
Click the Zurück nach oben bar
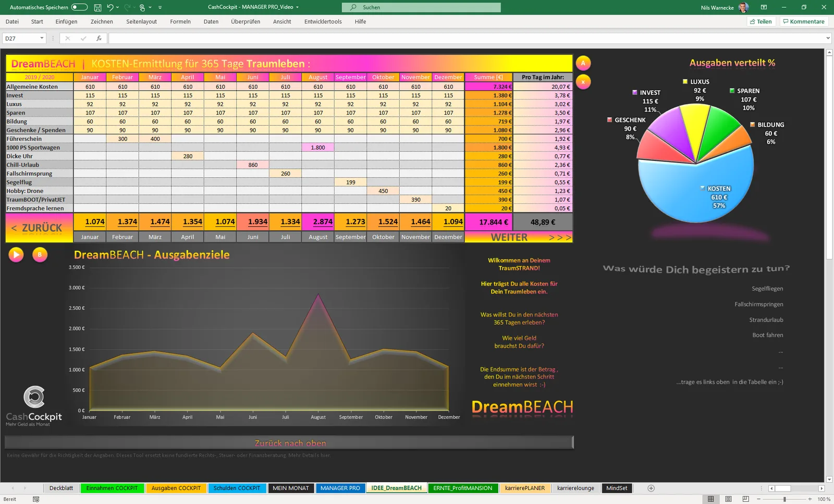coord(289,443)
